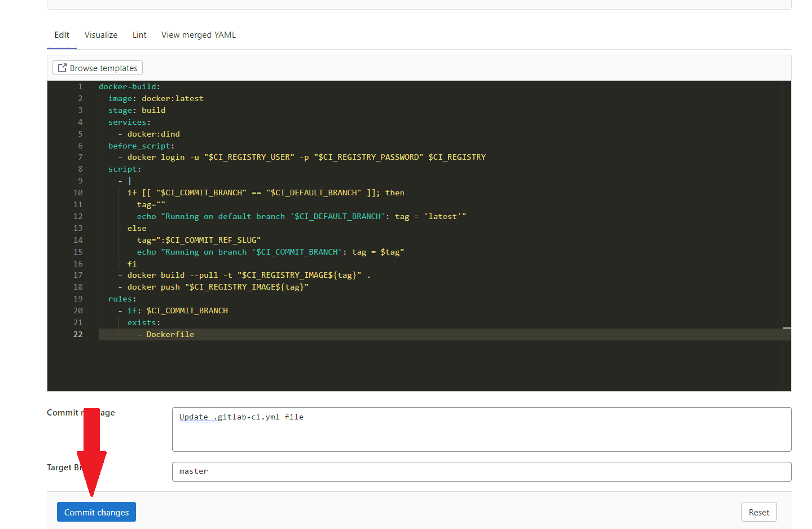
Task: Click the 'image: docker:latest' line
Action: (156, 98)
